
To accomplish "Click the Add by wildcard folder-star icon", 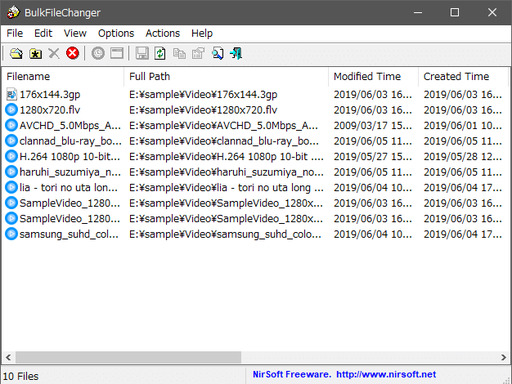I will click(x=35, y=53).
